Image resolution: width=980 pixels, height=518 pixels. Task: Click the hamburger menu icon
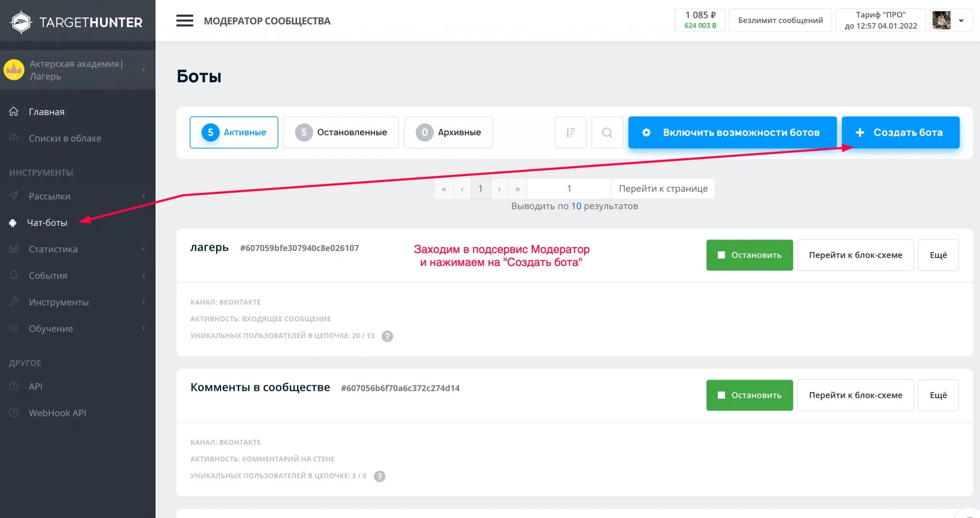185,21
